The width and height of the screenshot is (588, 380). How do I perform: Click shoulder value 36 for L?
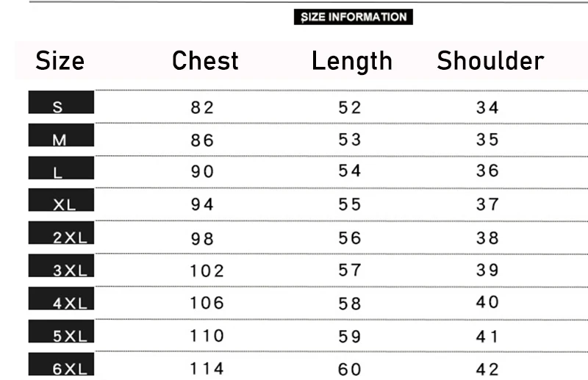pos(487,171)
